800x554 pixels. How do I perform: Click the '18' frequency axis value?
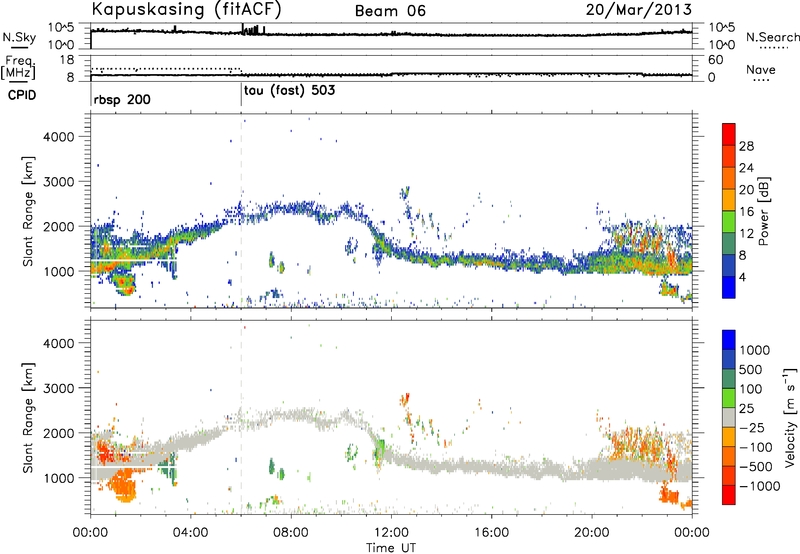[67, 59]
